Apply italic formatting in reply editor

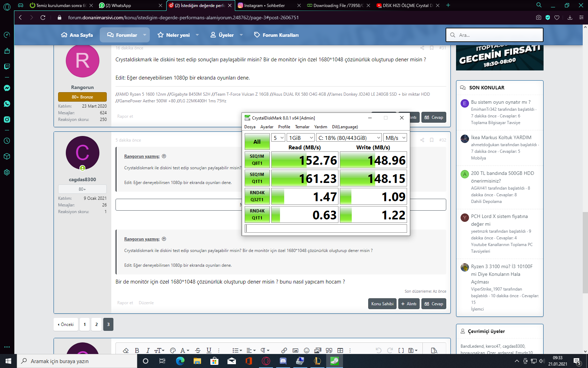(148, 350)
